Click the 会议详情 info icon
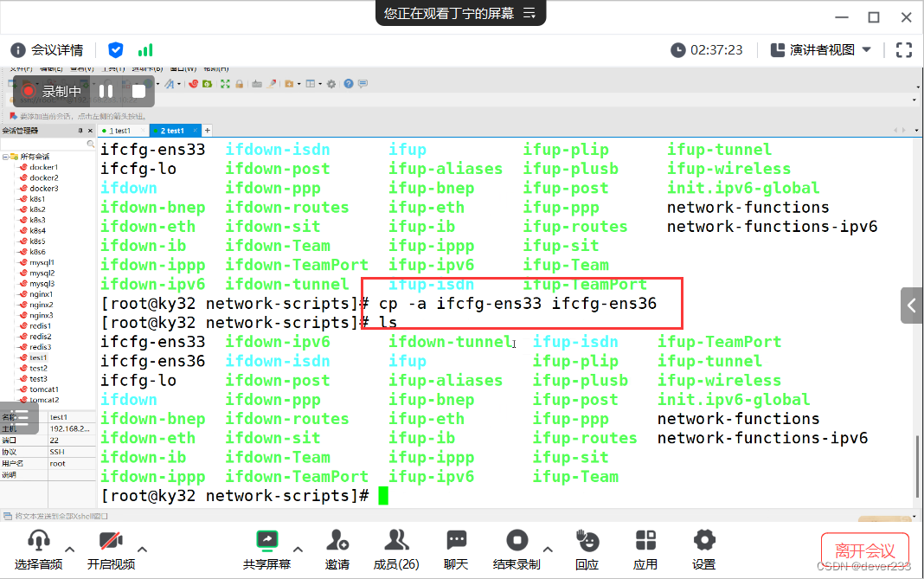The image size is (924, 579). point(19,49)
